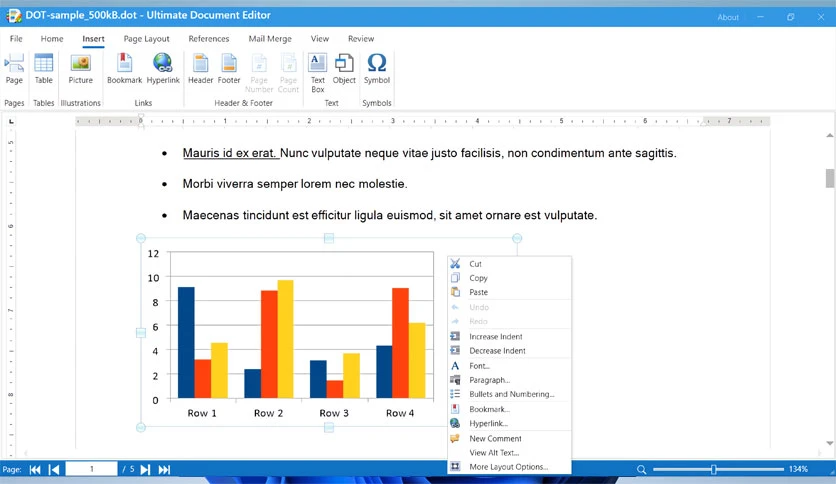Screen dimensions: 836x484
Task: Open the File tab
Action: 16,38
